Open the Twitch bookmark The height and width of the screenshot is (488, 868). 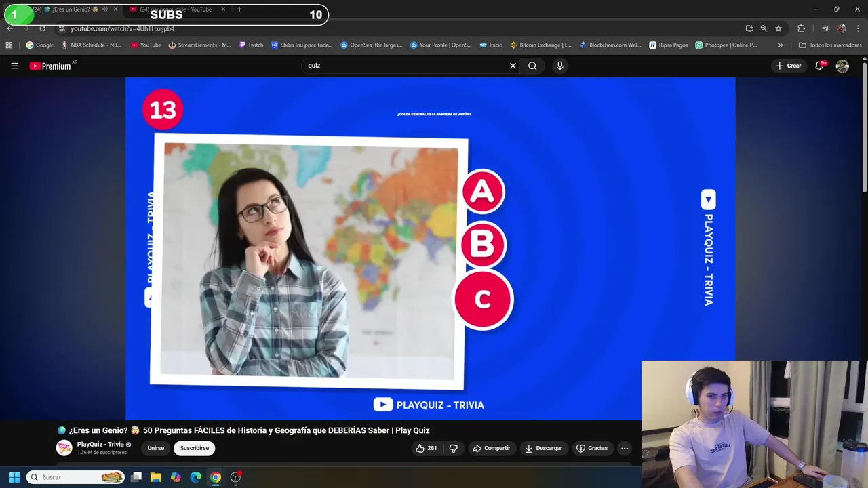[x=251, y=45]
